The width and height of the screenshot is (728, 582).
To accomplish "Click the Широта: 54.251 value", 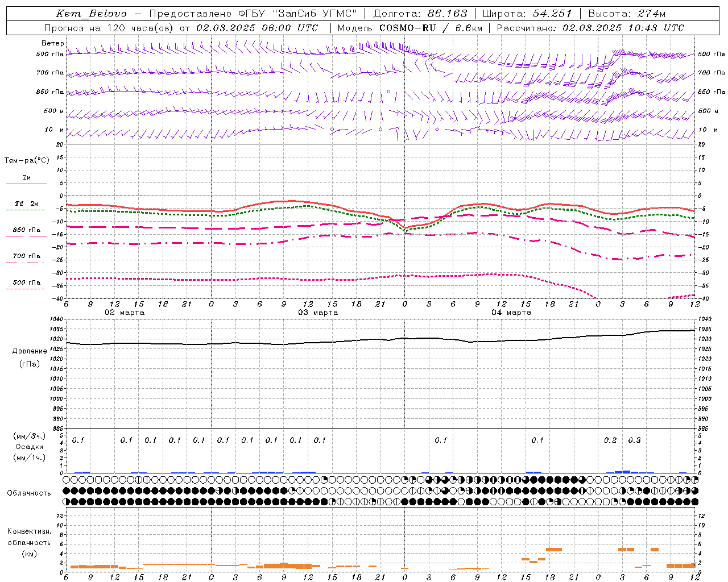I will pos(527,14).
